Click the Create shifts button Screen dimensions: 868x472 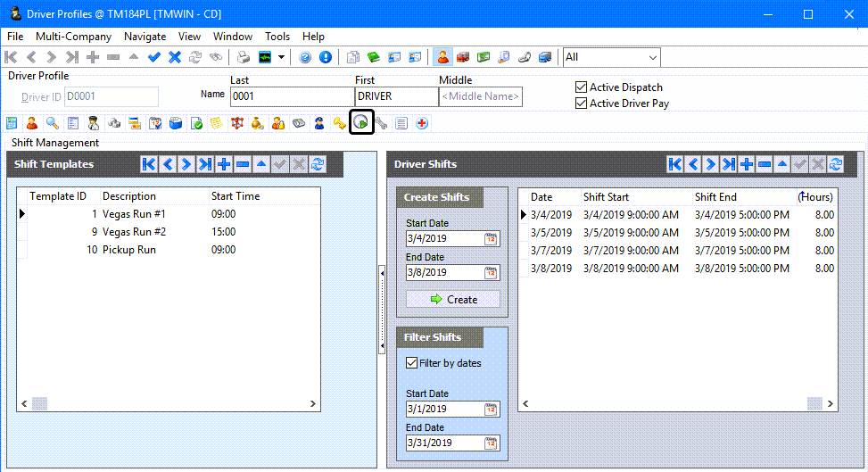tap(453, 300)
